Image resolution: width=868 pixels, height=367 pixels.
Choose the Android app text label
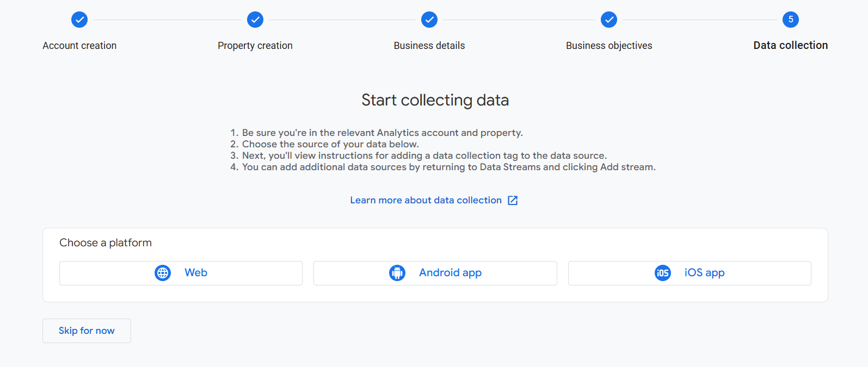tap(450, 273)
